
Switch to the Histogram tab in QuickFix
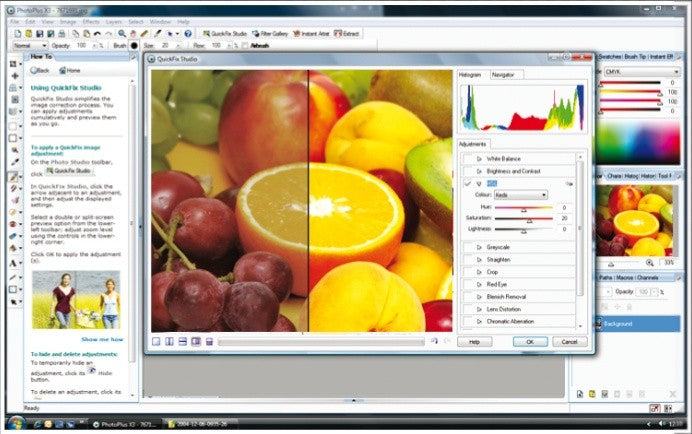coord(470,75)
